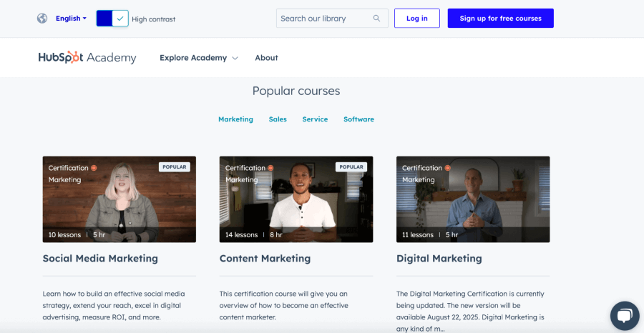Click the globe language icon
This screenshot has height=333, width=644.
(42, 19)
